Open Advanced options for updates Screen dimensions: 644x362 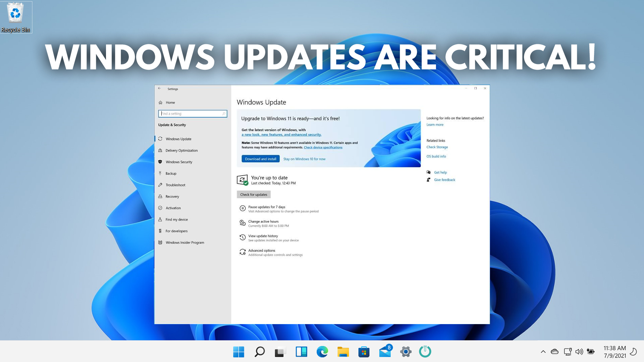click(262, 251)
